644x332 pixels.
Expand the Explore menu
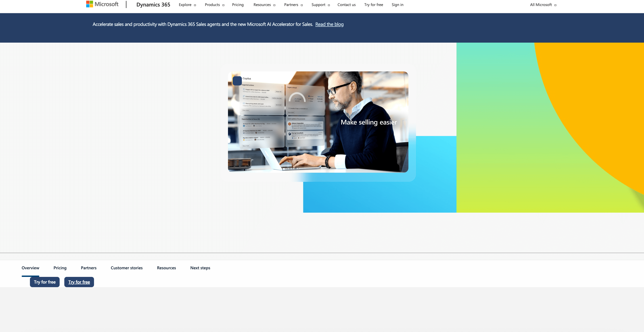click(188, 5)
